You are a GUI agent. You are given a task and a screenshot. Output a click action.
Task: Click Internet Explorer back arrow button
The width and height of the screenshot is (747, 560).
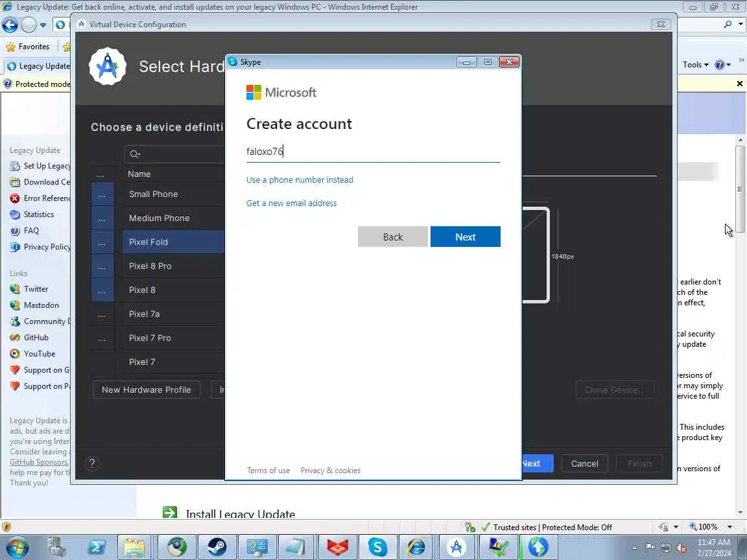click(x=10, y=24)
